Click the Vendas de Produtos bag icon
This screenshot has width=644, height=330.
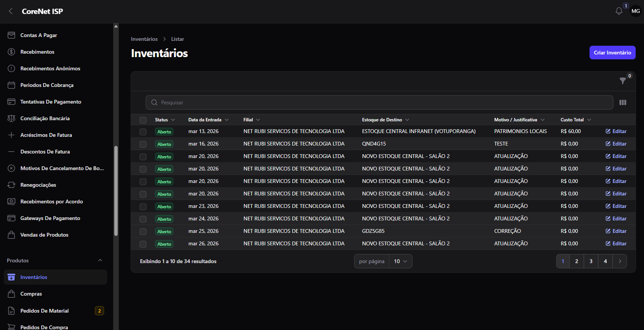click(x=11, y=235)
